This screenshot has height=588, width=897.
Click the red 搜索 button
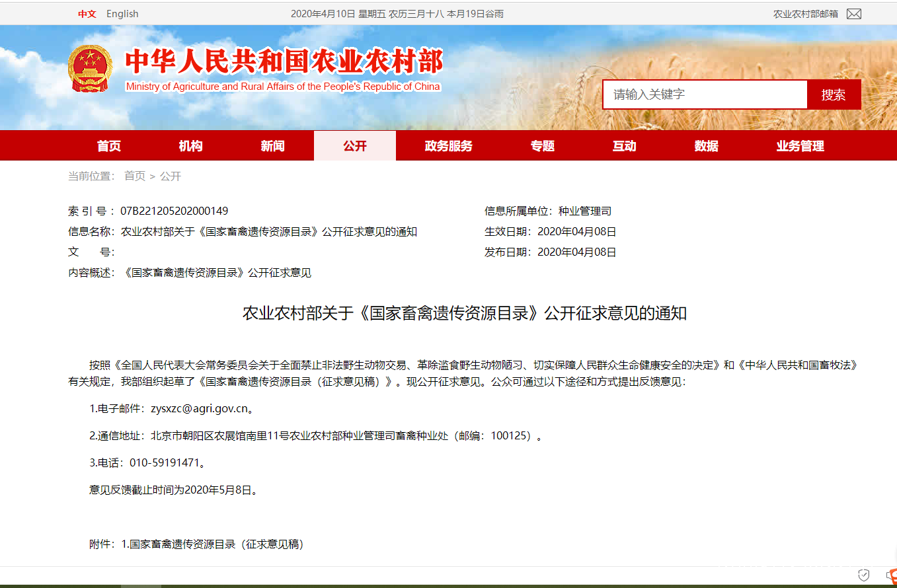(x=834, y=94)
